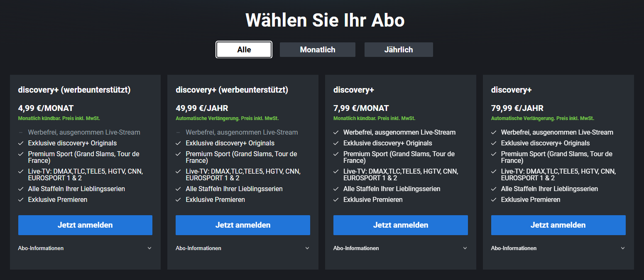Click greyed 'Werbefrei, ausgenommen Live-Stream' in 49,99 €/JAHR card
Image resolution: width=644 pixels, height=280 pixels.
pos(242,133)
